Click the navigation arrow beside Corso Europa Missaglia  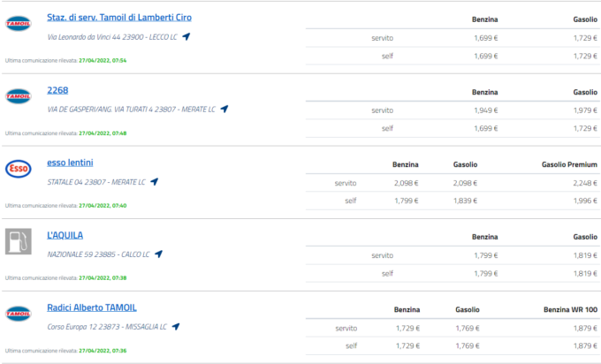(176, 326)
